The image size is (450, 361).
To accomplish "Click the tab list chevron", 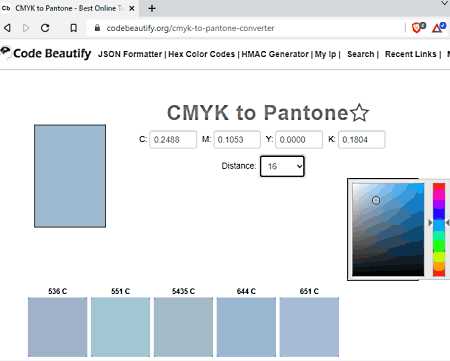I will click(444, 3).
